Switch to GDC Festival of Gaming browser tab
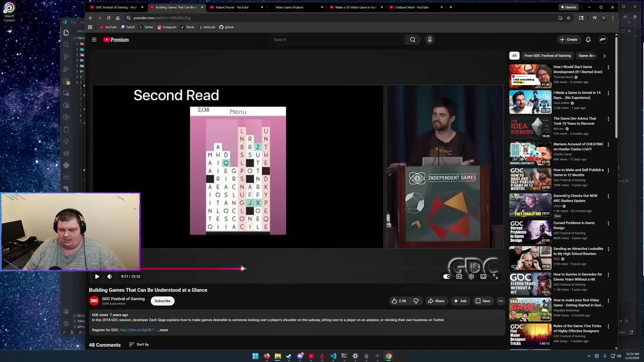644x362 pixels. [x=116, y=7]
